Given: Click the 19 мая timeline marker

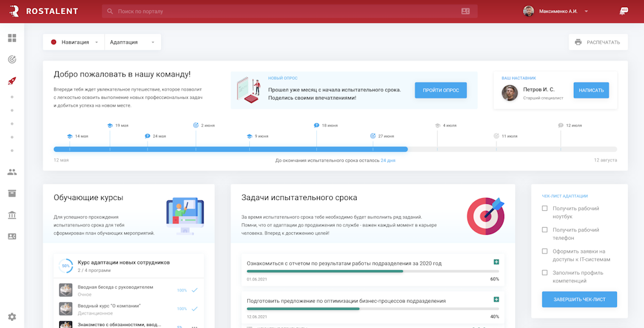Looking at the screenshot, I should 109,125.
